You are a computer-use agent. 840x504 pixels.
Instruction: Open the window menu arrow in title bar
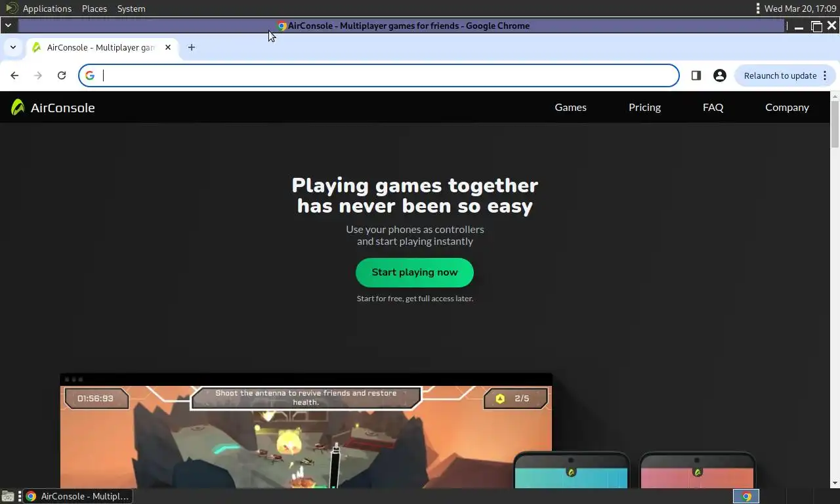(x=8, y=26)
